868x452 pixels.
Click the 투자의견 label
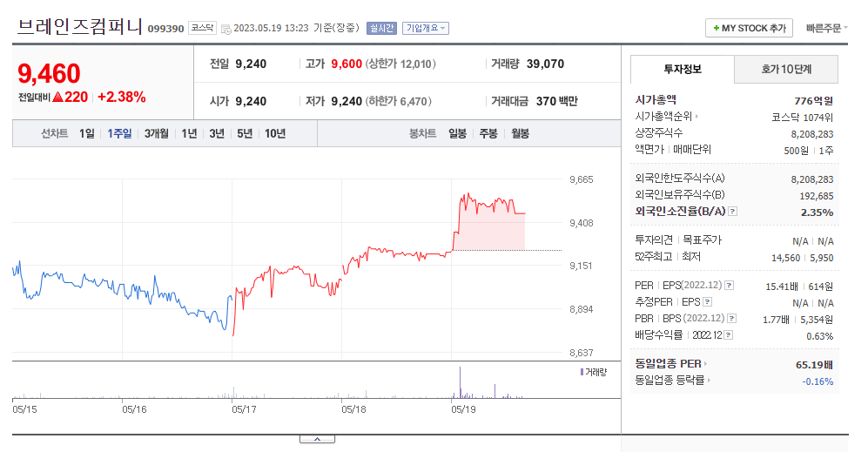pyautogui.click(x=654, y=239)
